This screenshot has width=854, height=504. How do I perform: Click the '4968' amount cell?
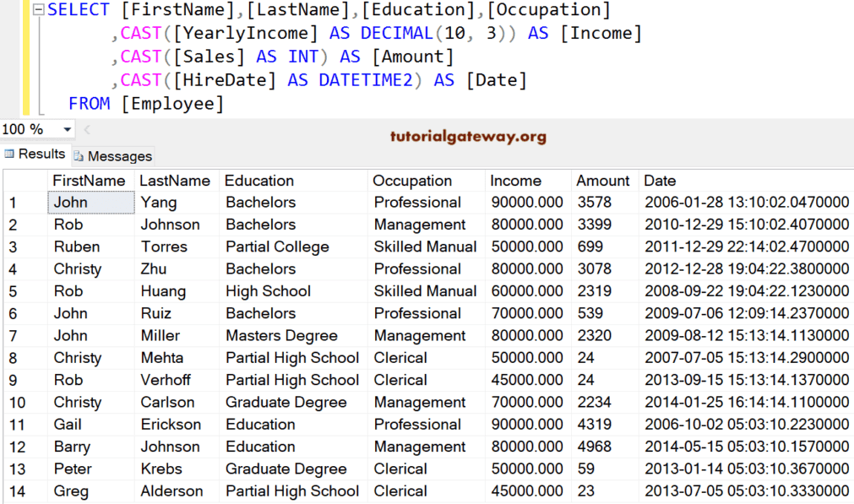(605, 447)
